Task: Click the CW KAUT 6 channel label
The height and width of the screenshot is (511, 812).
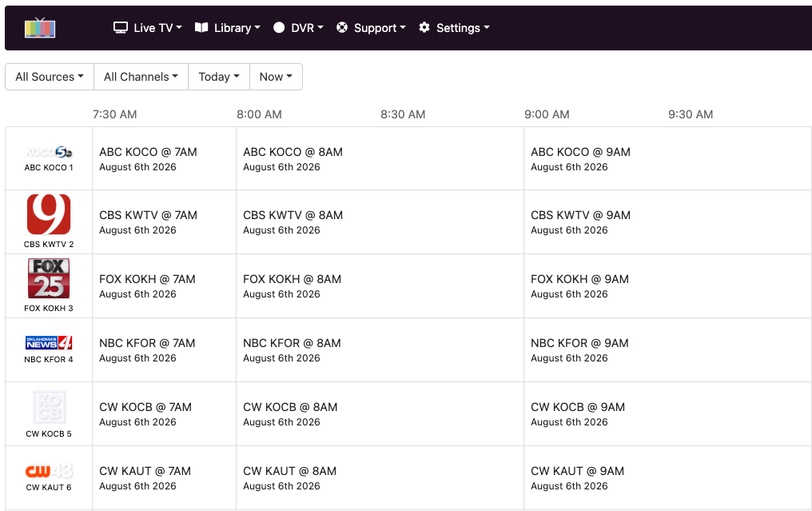Action: pyautogui.click(x=49, y=487)
